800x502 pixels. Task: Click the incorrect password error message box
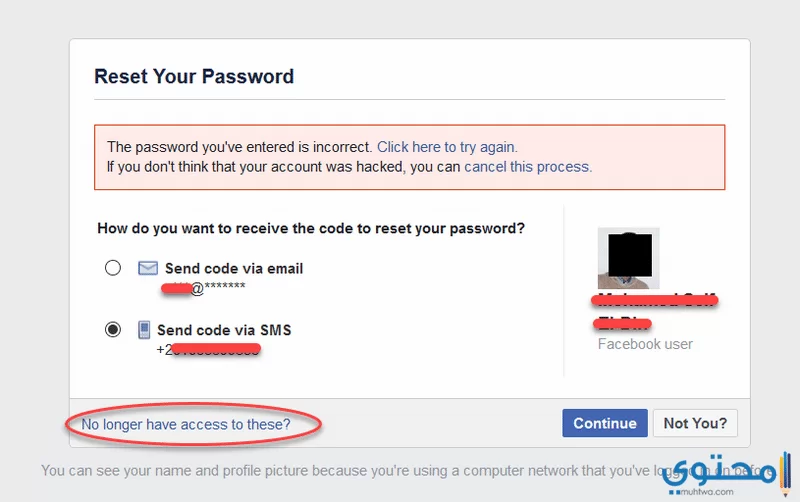[410, 157]
